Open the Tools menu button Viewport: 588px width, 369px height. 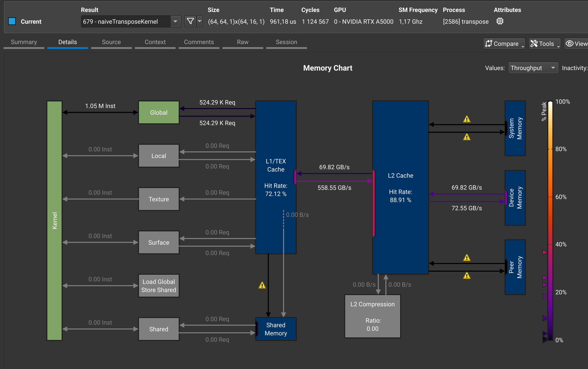point(544,44)
